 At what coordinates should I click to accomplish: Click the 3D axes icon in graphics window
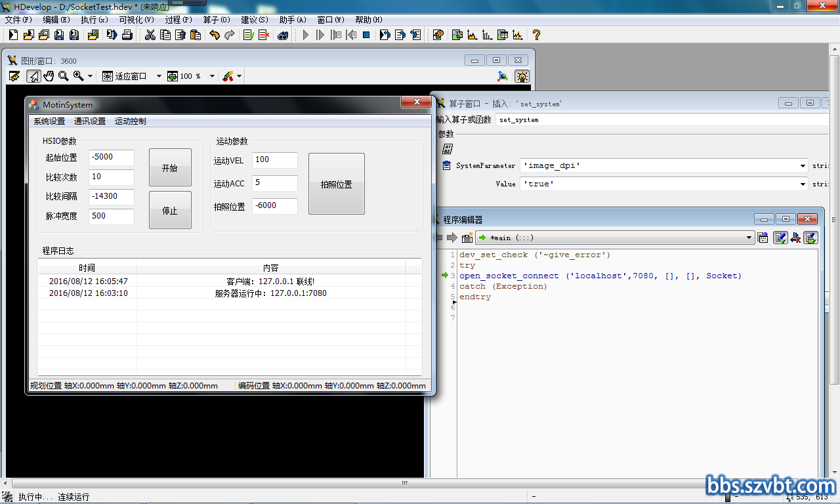[x=502, y=76]
